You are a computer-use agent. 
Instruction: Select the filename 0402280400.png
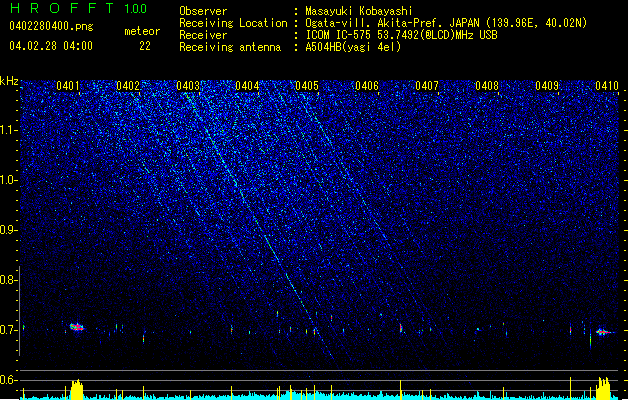(x=51, y=26)
